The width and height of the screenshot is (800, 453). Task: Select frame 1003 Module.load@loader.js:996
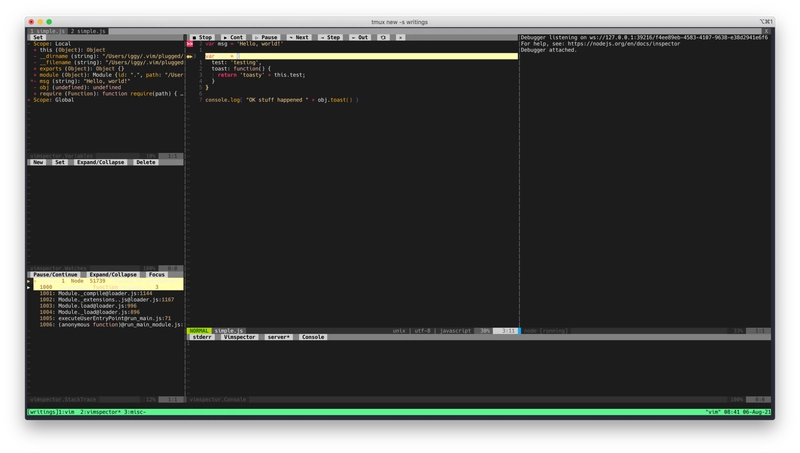click(x=88, y=306)
